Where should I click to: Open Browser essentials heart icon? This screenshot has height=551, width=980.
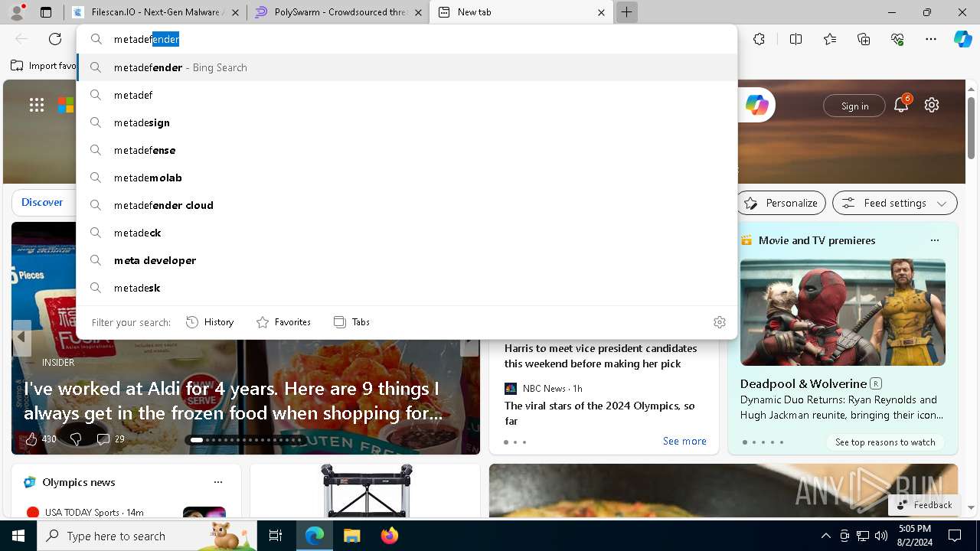coord(897,39)
